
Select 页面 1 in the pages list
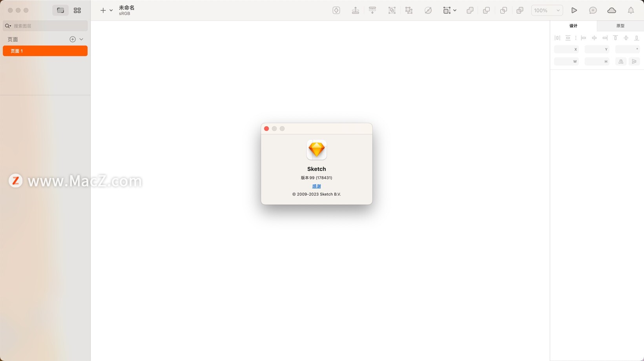point(45,51)
